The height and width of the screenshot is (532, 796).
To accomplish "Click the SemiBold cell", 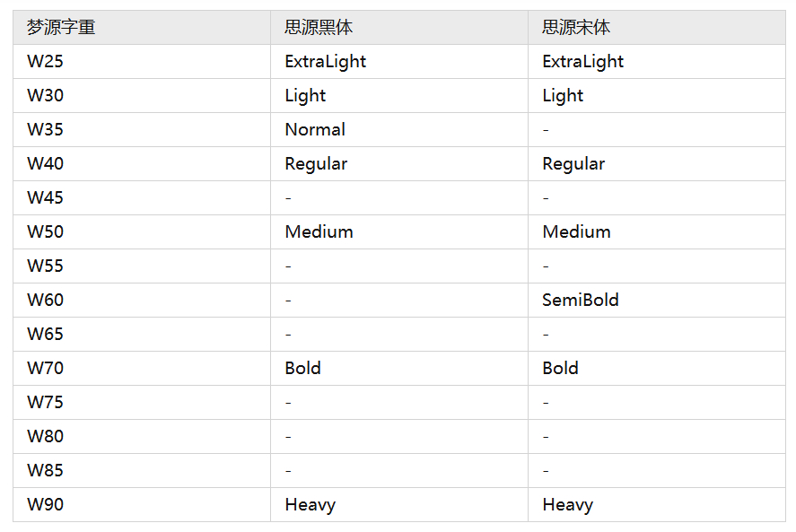I will point(581,301).
